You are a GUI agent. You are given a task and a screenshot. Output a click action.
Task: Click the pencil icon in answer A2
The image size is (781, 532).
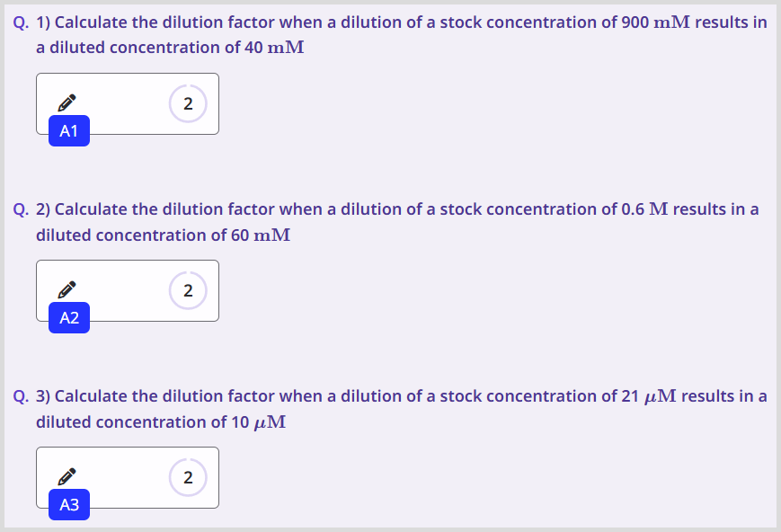(x=67, y=288)
